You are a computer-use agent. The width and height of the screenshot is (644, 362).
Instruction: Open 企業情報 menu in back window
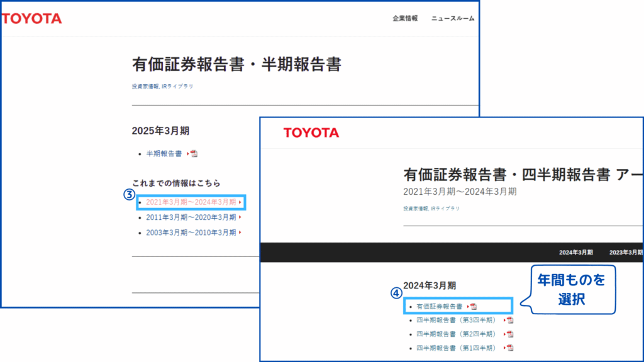point(405,18)
